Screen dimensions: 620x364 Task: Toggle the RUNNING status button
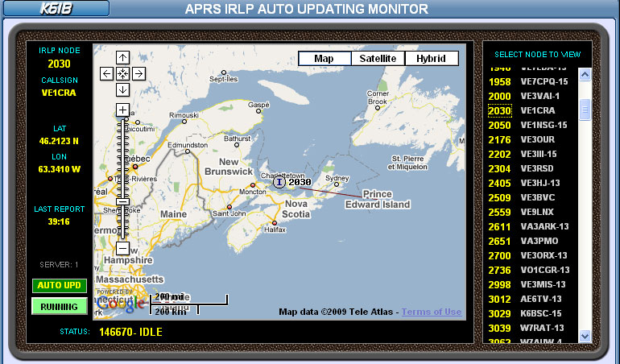pos(60,307)
